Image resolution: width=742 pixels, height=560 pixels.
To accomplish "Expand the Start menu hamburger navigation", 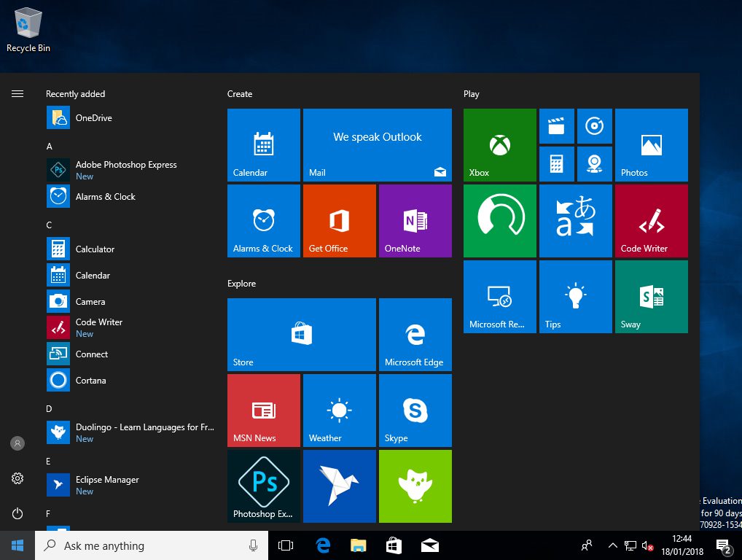I will [x=17, y=94].
